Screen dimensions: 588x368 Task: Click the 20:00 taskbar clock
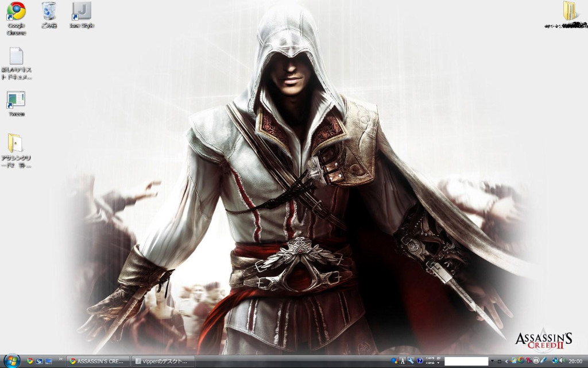pyautogui.click(x=575, y=361)
